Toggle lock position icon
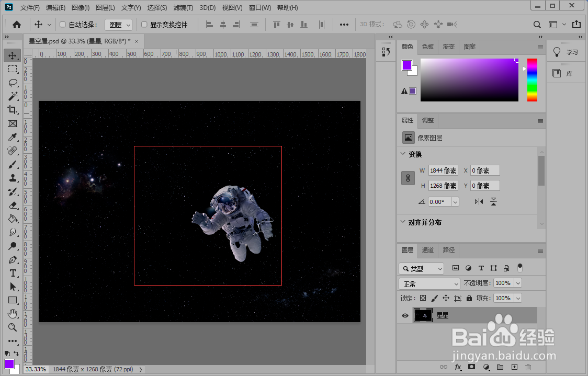588x376 pixels. pos(446,298)
